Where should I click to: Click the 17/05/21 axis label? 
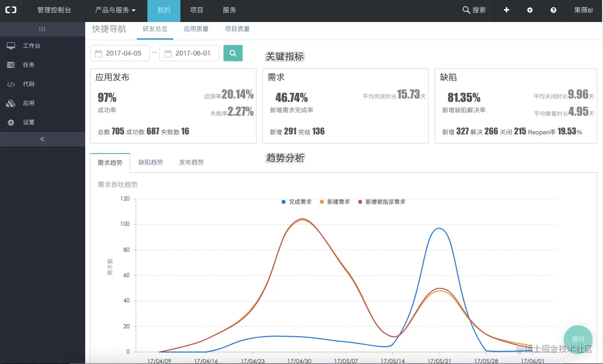[x=439, y=361]
